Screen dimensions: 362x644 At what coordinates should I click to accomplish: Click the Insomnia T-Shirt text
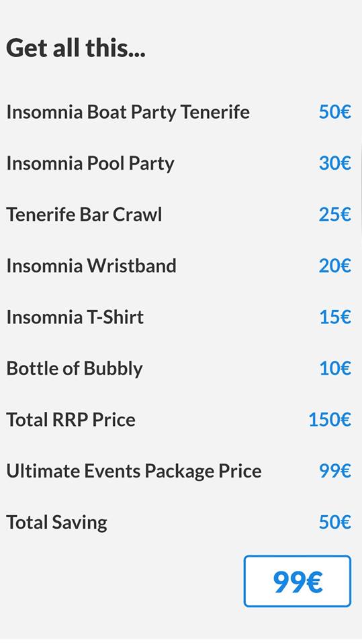click(75, 317)
